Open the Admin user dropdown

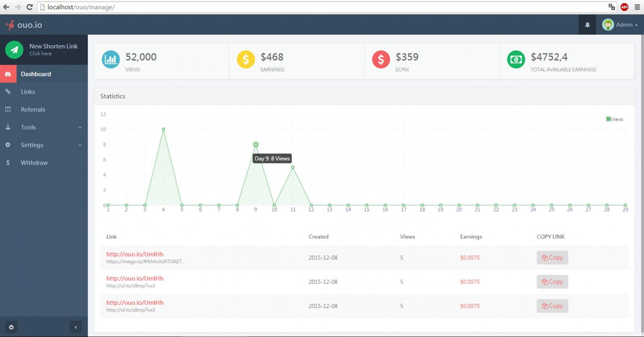click(620, 25)
